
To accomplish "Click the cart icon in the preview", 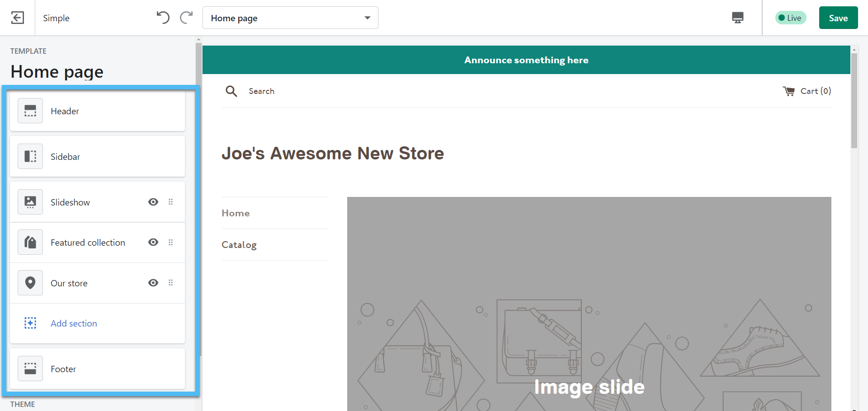I will tap(788, 91).
